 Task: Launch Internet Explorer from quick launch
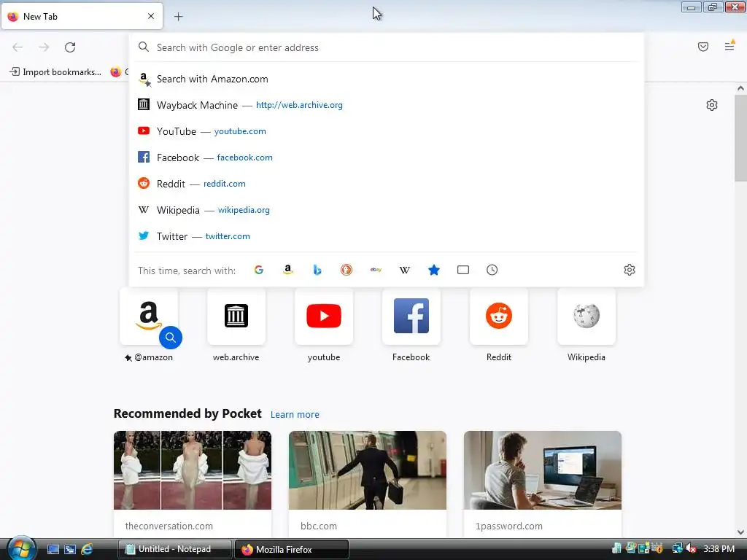(x=87, y=550)
